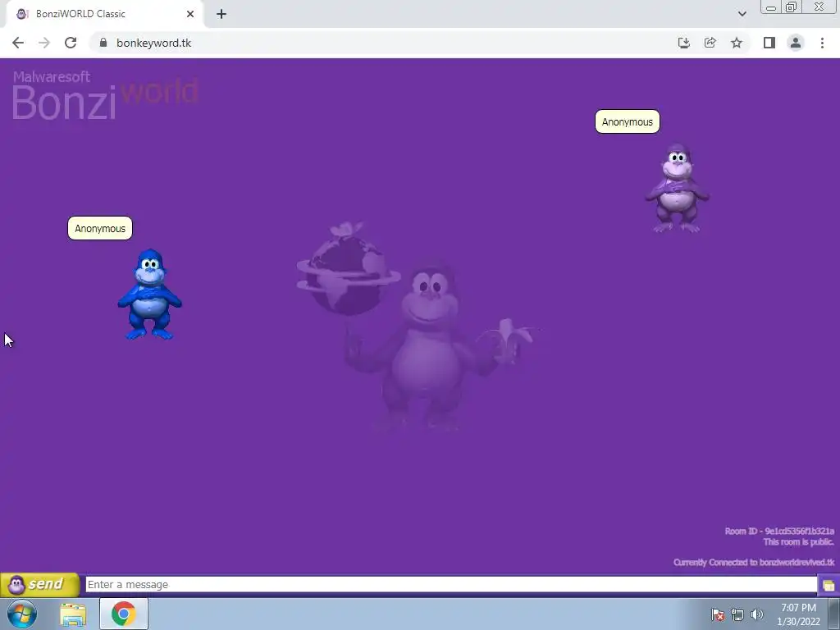Toggle the Chrome side panel
Viewport: 840px width, 630px height.
coord(769,43)
